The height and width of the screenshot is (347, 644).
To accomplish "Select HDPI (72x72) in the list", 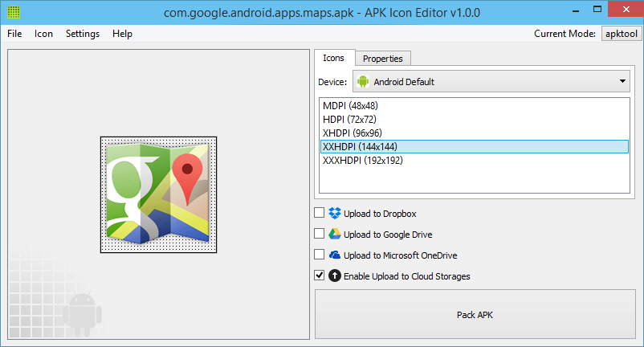I will (x=475, y=120).
